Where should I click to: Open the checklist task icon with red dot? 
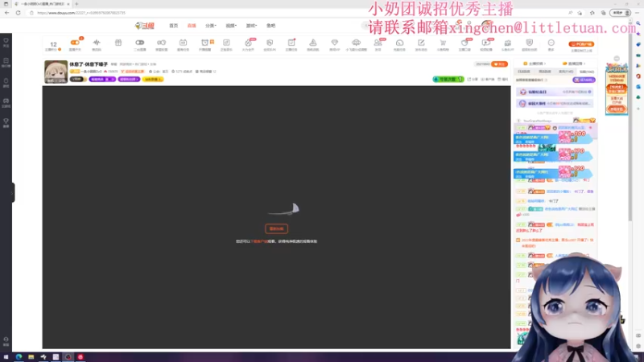coord(291,43)
